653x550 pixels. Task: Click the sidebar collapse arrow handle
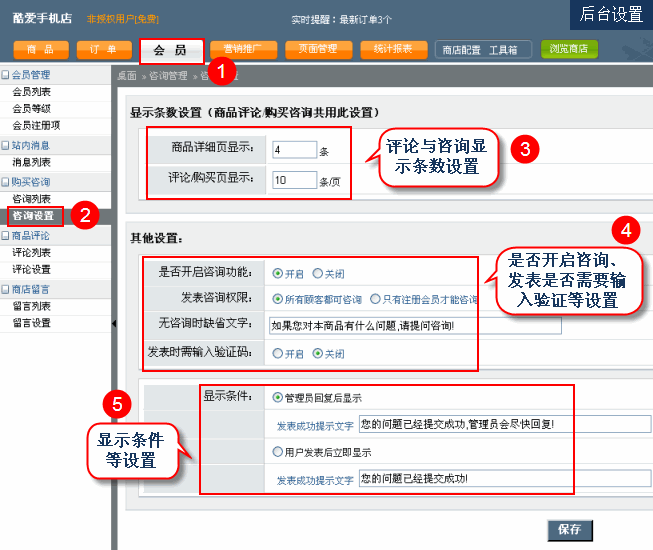pyautogui.click(x=114, y=324)
